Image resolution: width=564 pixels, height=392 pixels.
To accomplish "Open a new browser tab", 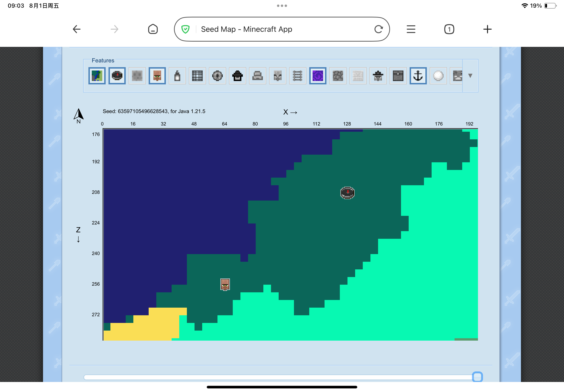I will 487,29.
